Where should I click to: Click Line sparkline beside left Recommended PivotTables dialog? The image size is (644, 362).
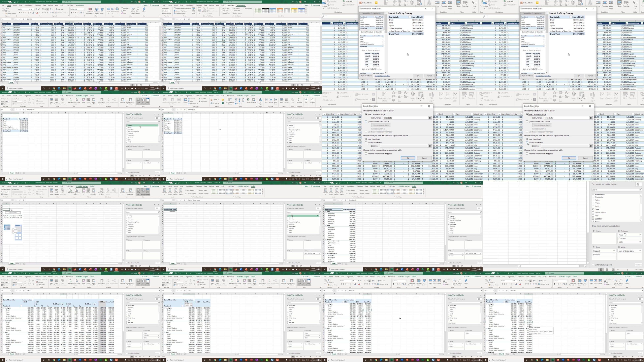point(437,4)
